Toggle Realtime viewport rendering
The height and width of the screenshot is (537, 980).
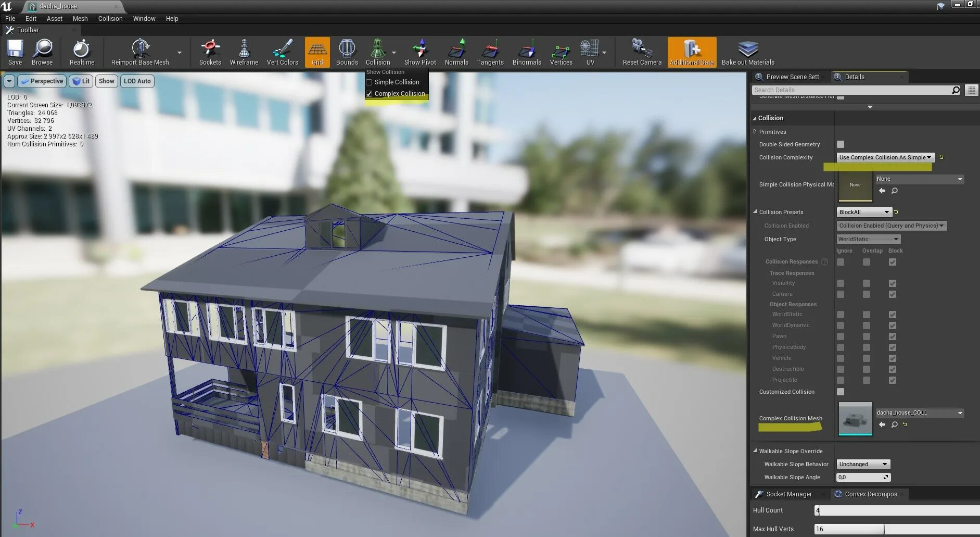82,52
